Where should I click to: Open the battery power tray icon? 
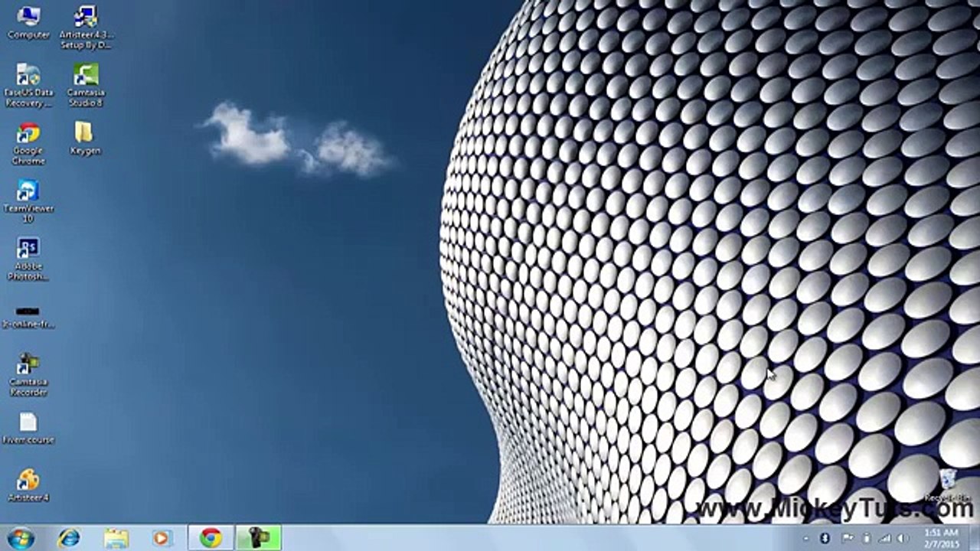pos(867,539)
